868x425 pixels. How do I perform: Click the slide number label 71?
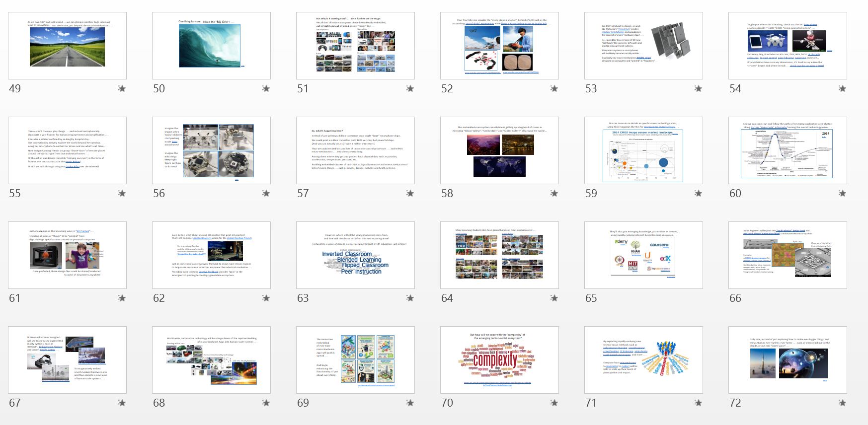coord(591,403)
